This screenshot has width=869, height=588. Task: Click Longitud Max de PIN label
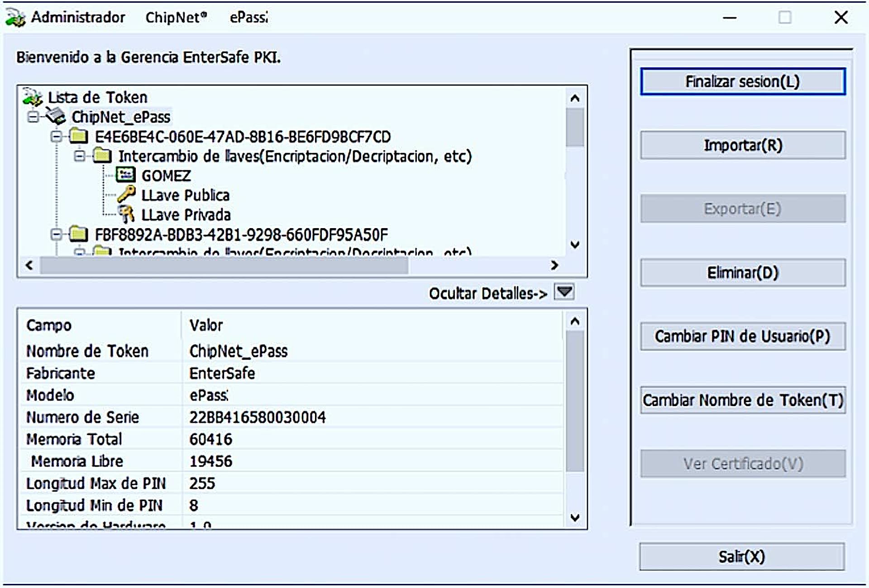point(96,483)
